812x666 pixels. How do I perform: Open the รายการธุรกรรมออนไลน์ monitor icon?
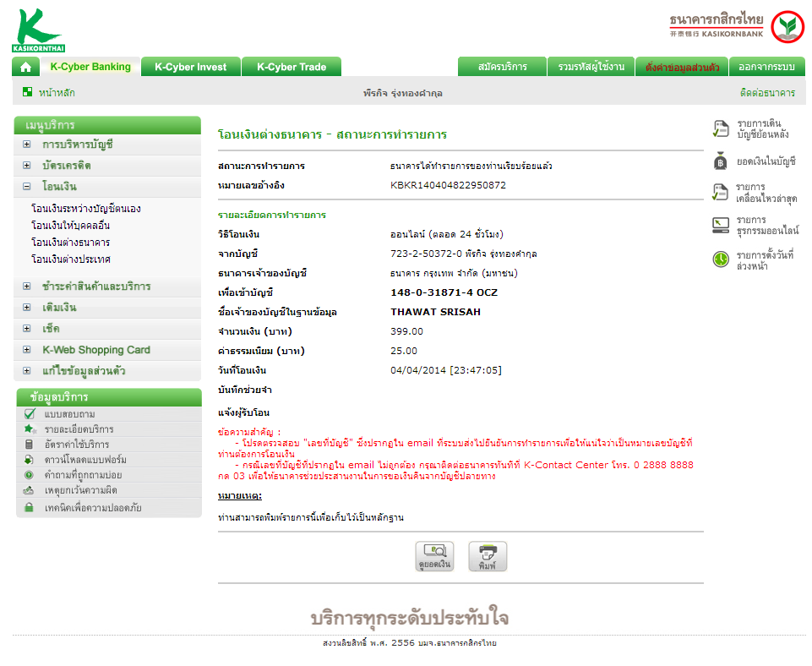[721, 225]
